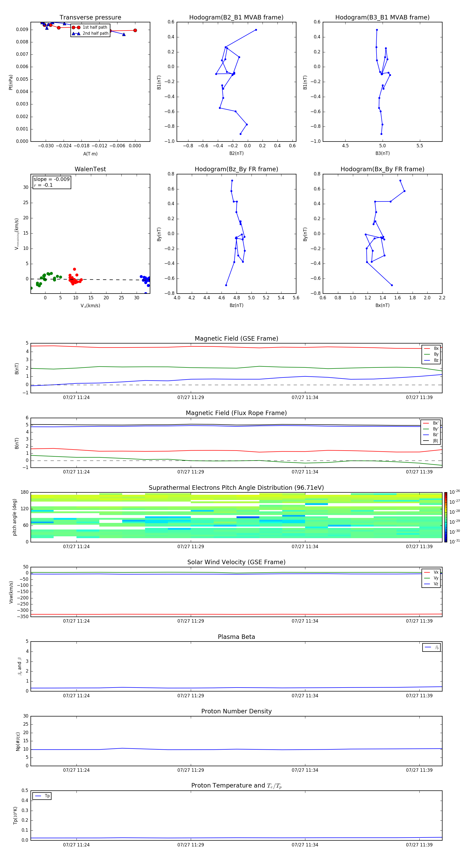The image size is (473, 868).
Task: Select the 'Hodogram(B2_B1 MVAB frame)' title
Action: click(x=236, y=18)
